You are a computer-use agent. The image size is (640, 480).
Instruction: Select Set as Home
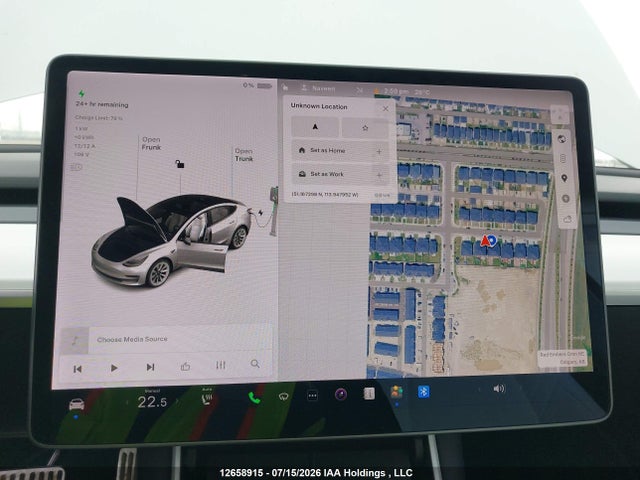coord(340,151)
